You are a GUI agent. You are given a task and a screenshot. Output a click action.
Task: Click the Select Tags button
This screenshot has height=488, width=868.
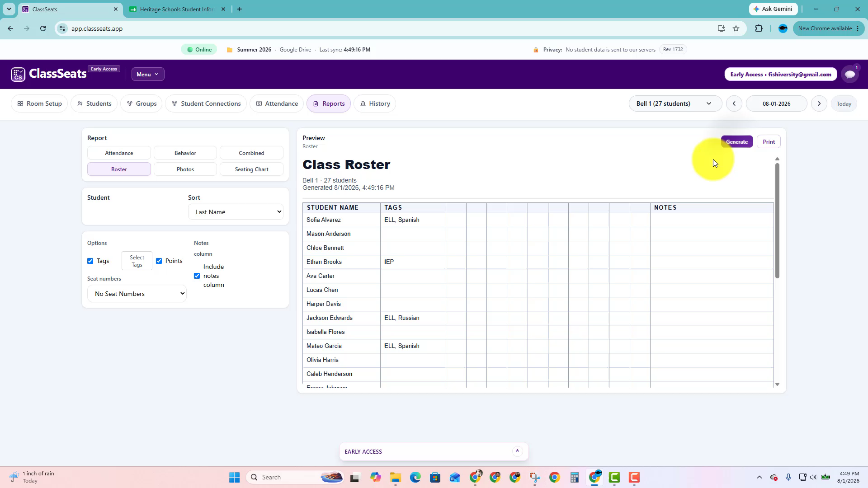click(137, 261)
